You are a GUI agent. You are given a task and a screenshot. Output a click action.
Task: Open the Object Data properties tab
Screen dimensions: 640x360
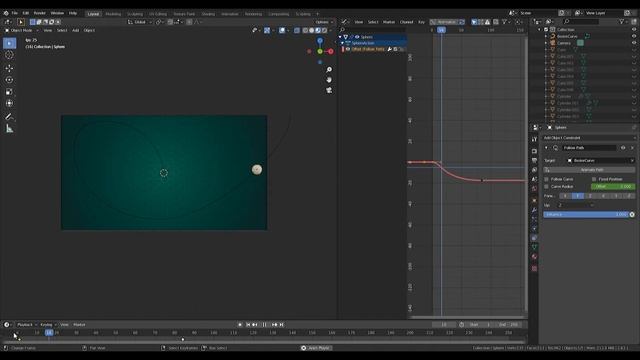534,247
